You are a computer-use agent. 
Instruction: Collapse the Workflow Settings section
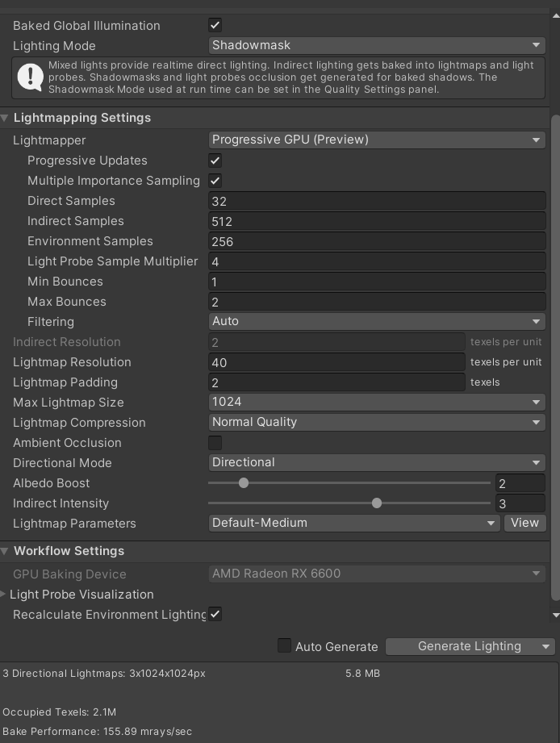(6, 550)
